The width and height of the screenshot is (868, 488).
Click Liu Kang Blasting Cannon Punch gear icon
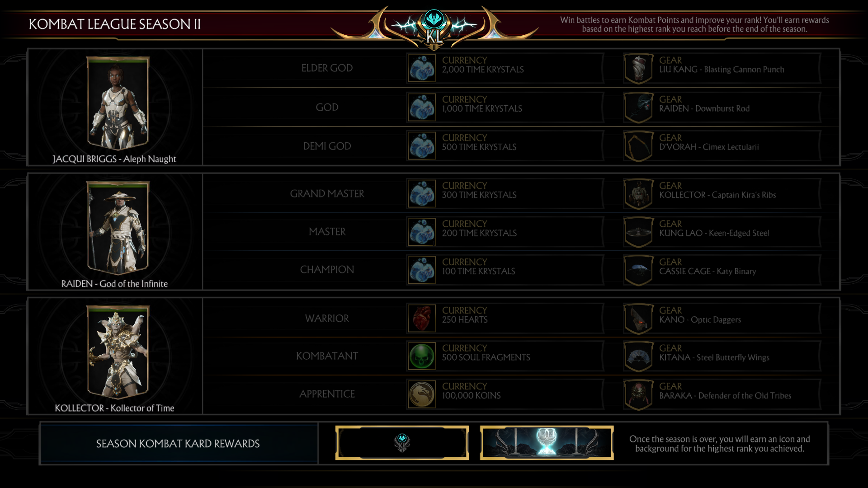click(x=639, y=69)
